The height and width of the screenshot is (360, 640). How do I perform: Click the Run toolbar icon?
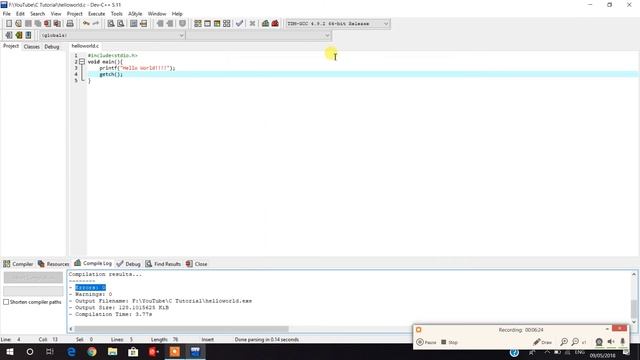[207, 24]
